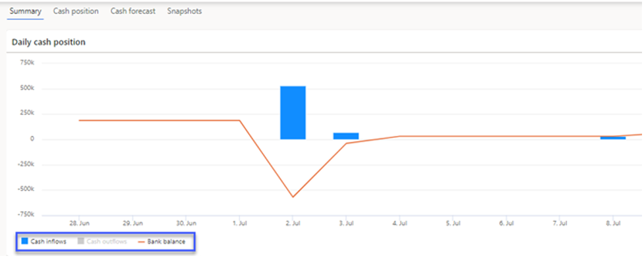The height and width of the screenshot is (258, 644).
Task: Click the 250k y-axis label above zero
Action: point(27,113)
